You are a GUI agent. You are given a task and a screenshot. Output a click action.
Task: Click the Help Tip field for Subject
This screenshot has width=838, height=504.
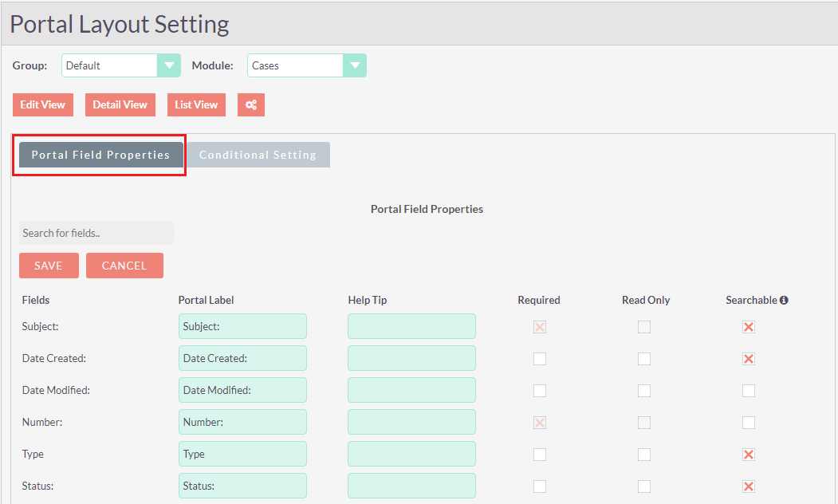tap(411, 326)
